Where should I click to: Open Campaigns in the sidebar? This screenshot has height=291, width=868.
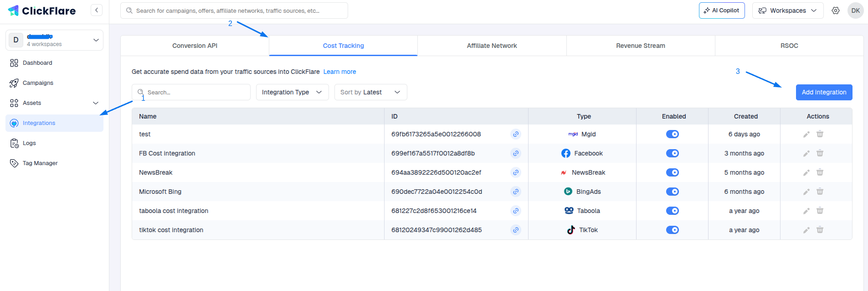[54, 83]
